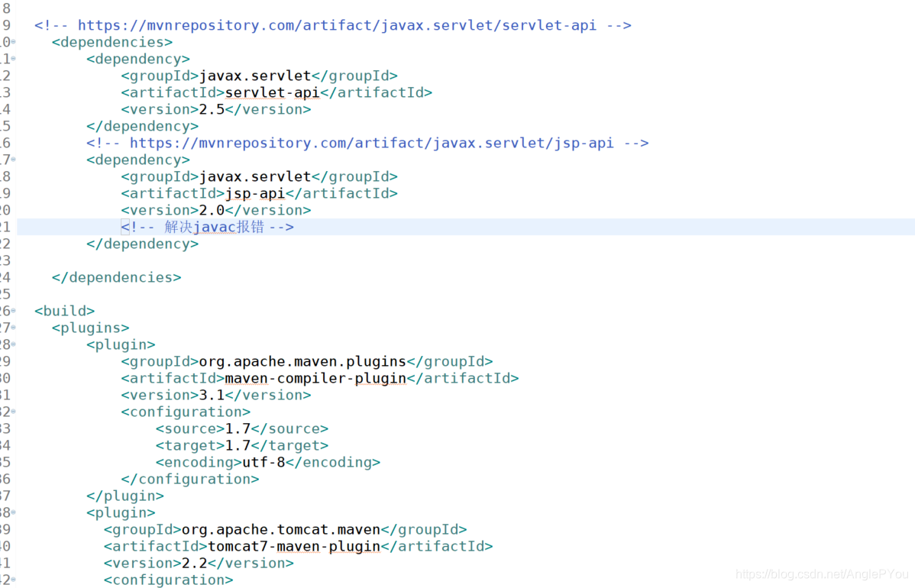
Task: Click version value 3.1
Action: point(212,396)
